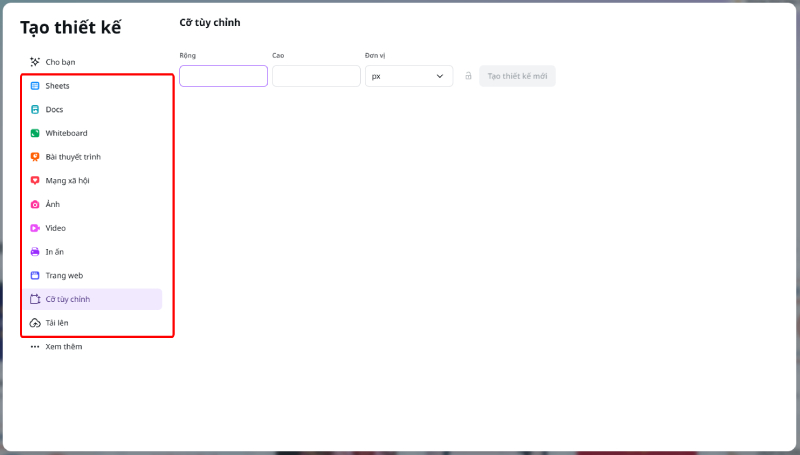
Task: Focus the Cao height input field
Action: point(316,76)
